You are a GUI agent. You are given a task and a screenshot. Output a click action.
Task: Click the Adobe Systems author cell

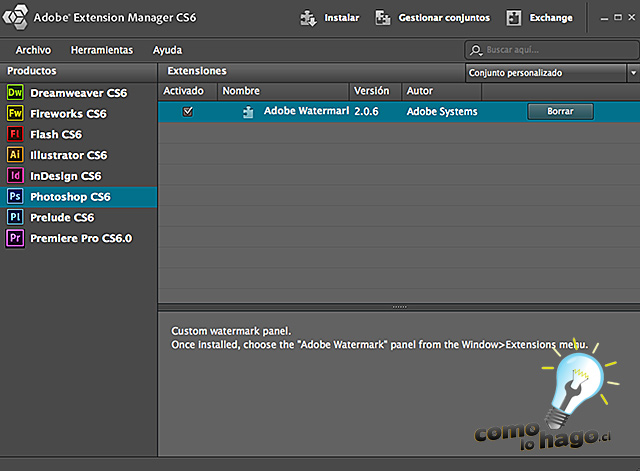click(442, 111)
